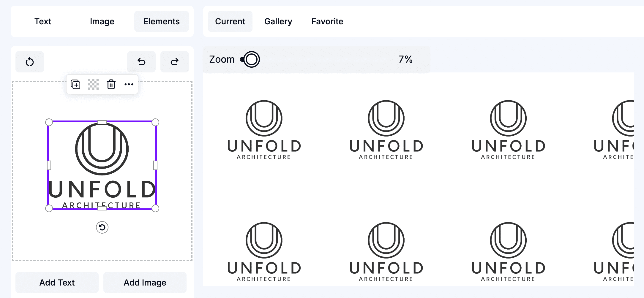
Task: Click Add Image
Action: tap(145, 282)
